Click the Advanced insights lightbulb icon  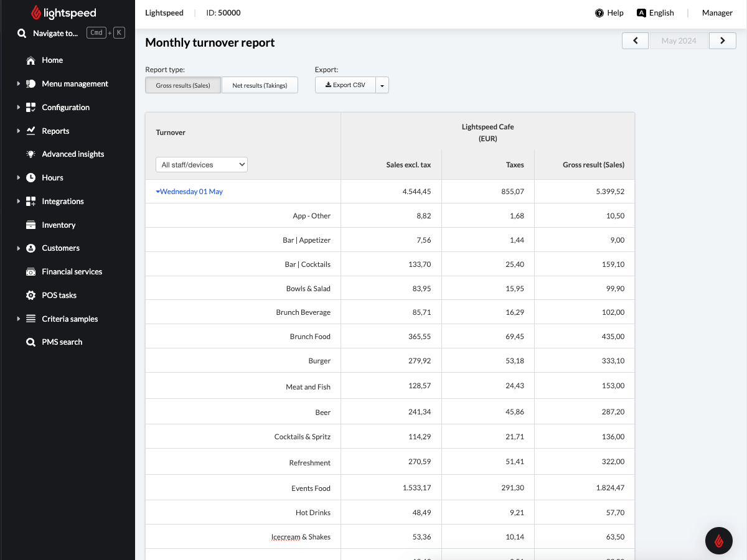(x=31, y=154)
